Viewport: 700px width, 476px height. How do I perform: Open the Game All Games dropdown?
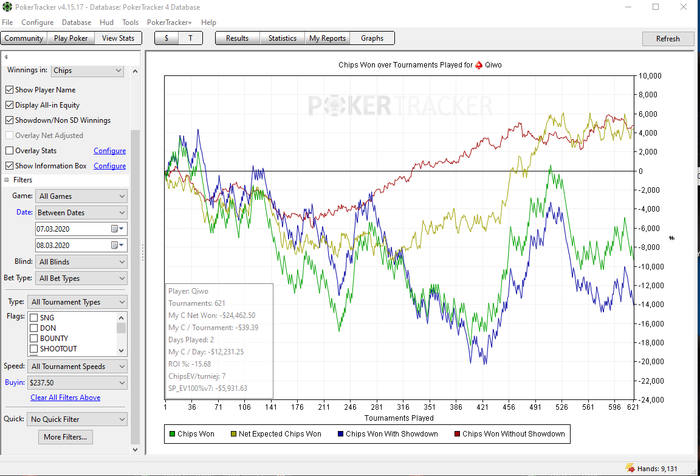pos(82,196)
